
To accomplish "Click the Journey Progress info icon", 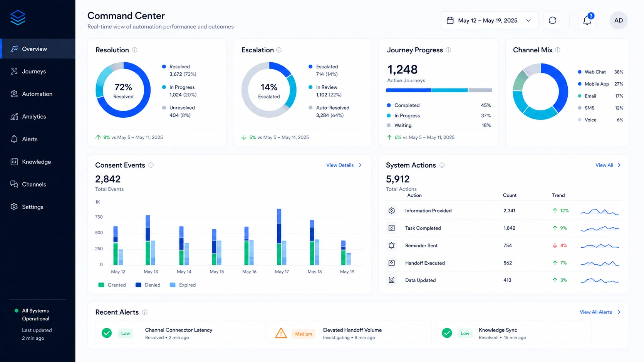I will click(x=448, y=50).
